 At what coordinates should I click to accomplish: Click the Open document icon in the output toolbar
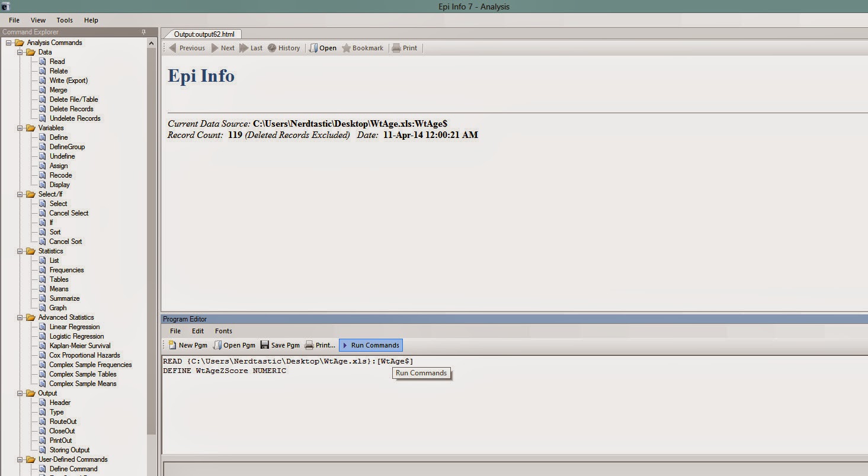(313, 48)
